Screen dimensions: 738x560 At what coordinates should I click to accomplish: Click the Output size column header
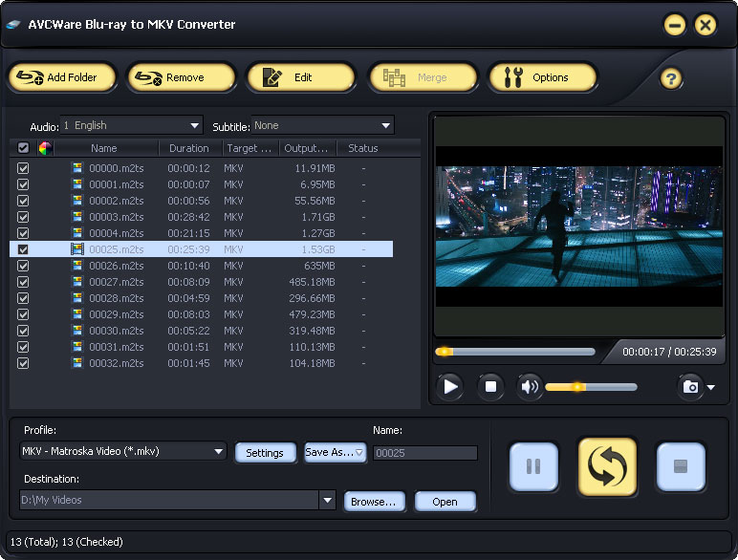coord(308,148)
